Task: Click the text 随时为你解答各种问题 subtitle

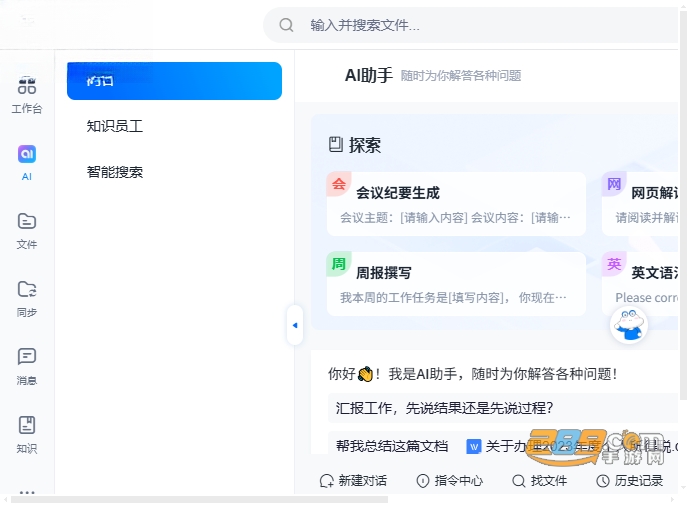Action: [461, 76]
